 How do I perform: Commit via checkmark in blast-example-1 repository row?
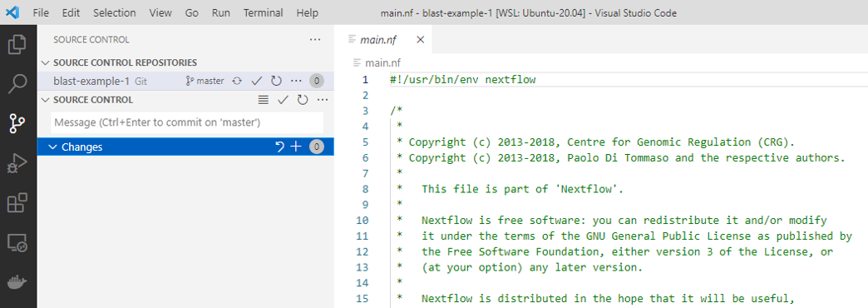[256, 81]
